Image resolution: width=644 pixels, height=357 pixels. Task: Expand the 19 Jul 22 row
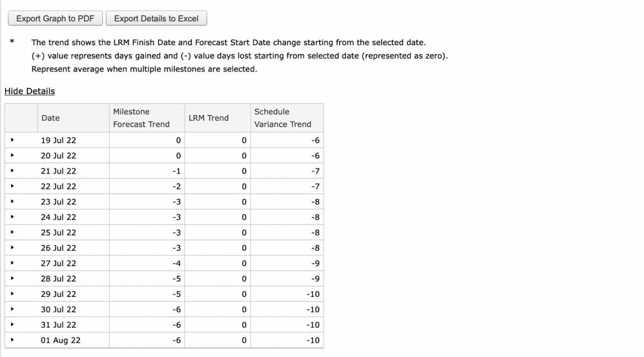click(x=12, y=140)
